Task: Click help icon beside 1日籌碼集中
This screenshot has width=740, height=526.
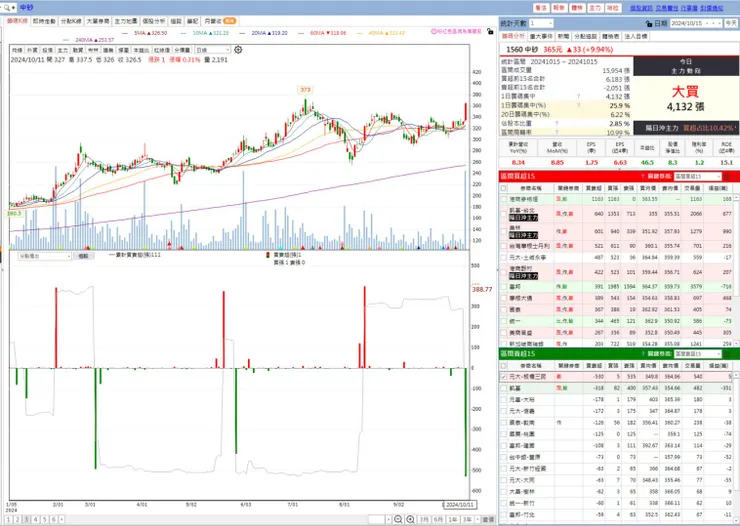Action: point(579,97)
